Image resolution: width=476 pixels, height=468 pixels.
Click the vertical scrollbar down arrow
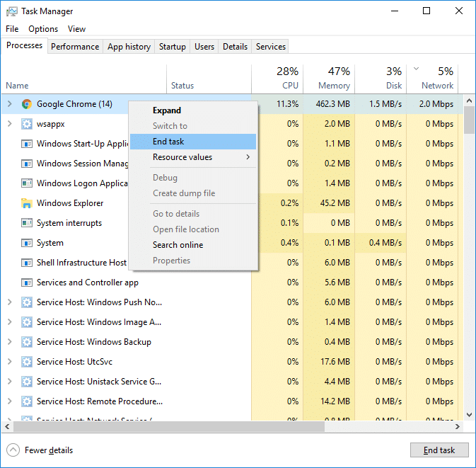point(470,415)
